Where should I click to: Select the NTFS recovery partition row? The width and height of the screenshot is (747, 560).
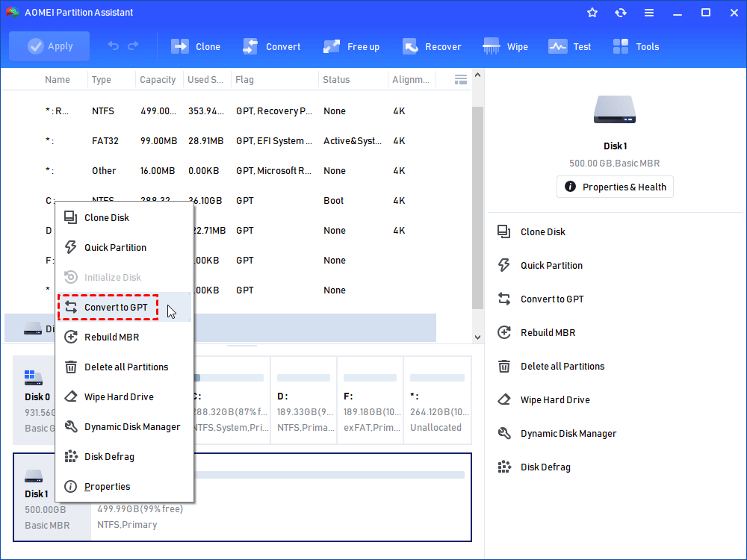219,111
